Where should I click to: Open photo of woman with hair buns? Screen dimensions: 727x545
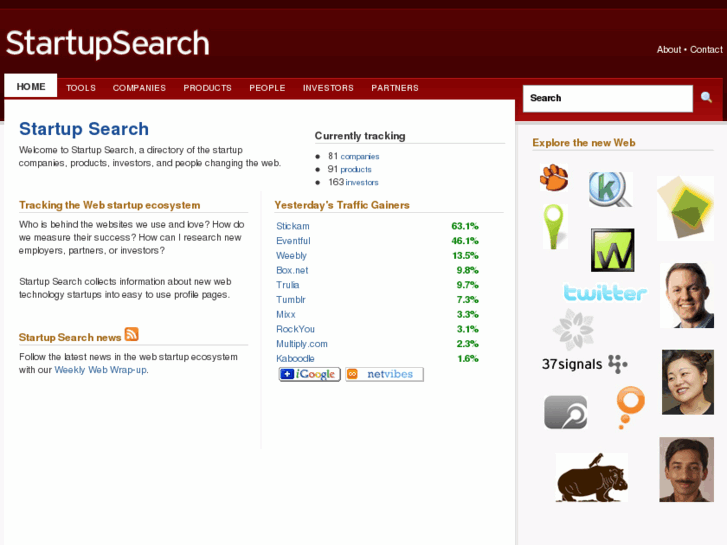[x=688, y=382]
